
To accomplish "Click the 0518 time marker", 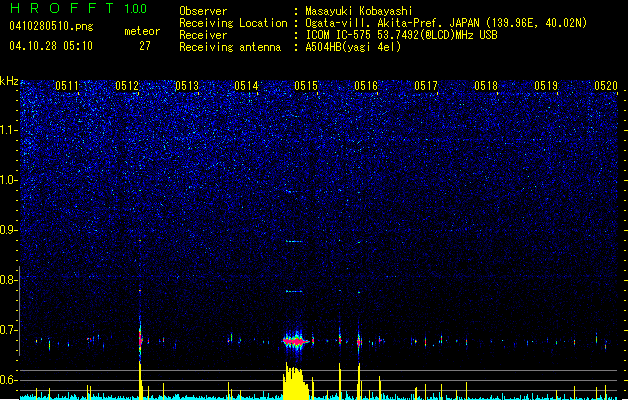I will coord(486,86).
